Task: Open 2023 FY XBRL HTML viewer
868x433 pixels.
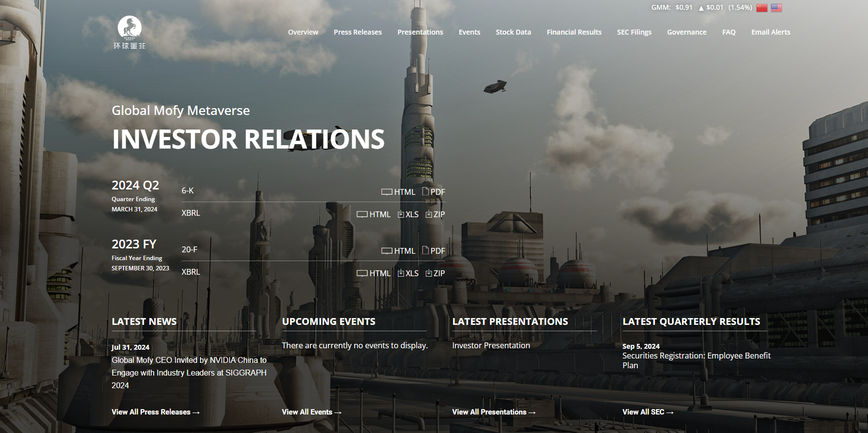Action: tap(374, 273)
